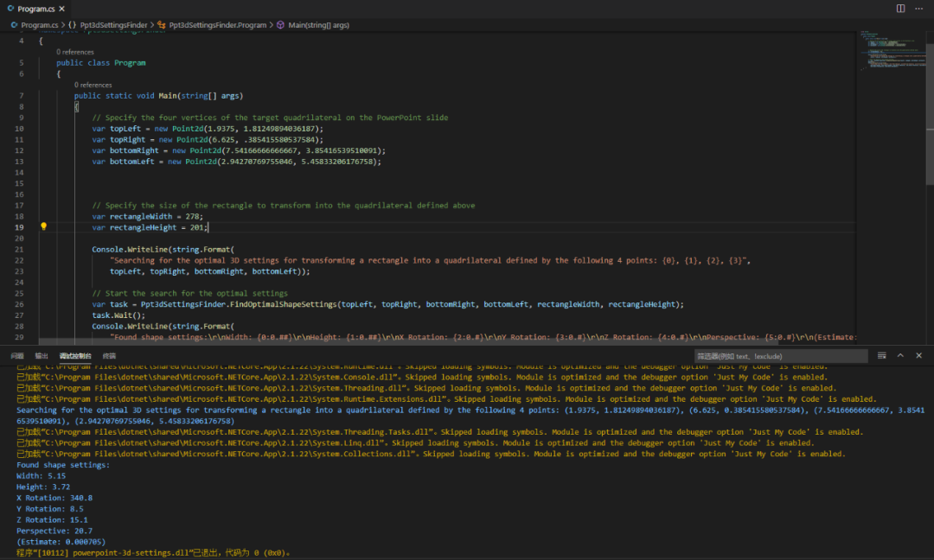Click line number 18 in the gutter

[19, 217]
